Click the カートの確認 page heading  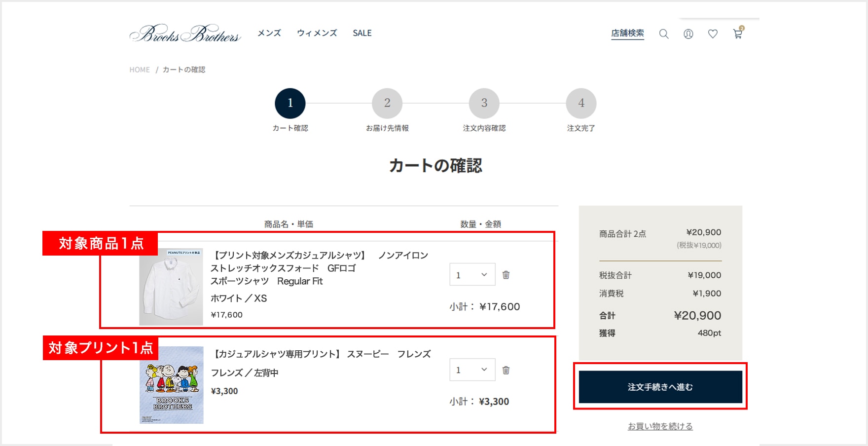coord(435,165)
